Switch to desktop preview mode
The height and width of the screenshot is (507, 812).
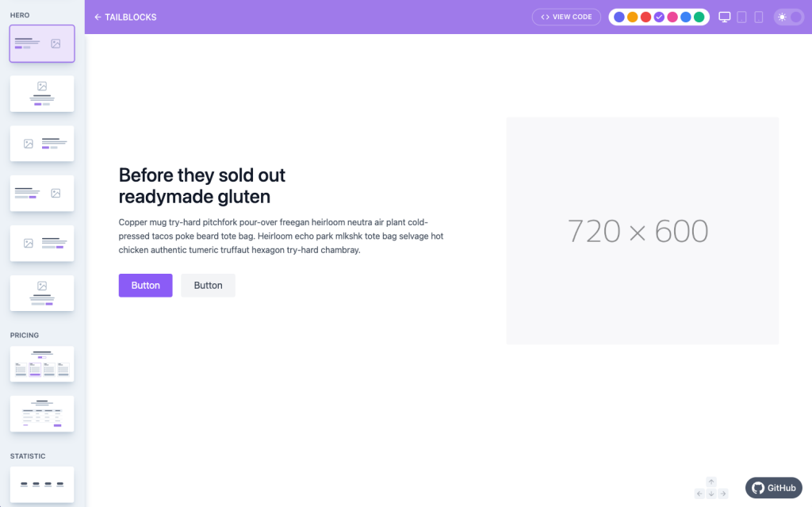coord(724,17)
